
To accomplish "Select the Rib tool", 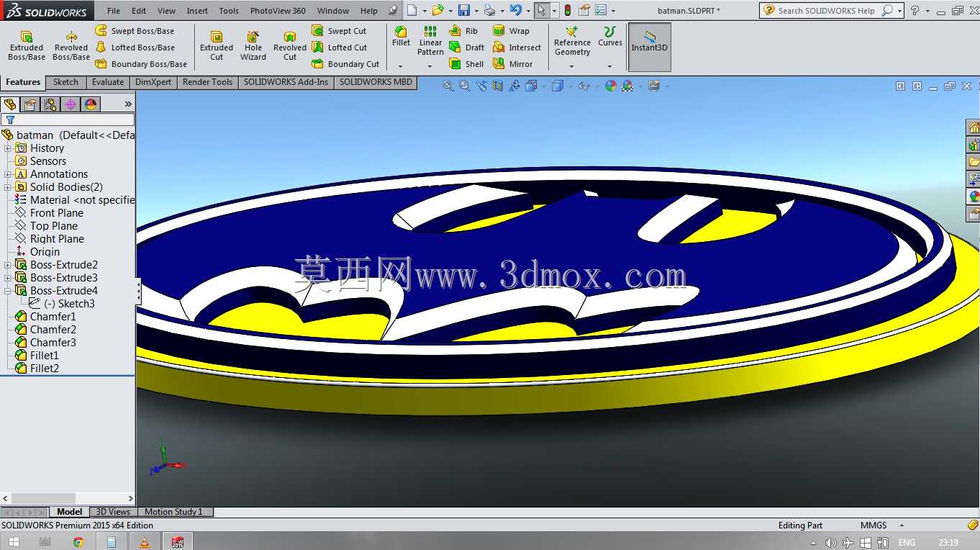I will [x=463, y=31].
